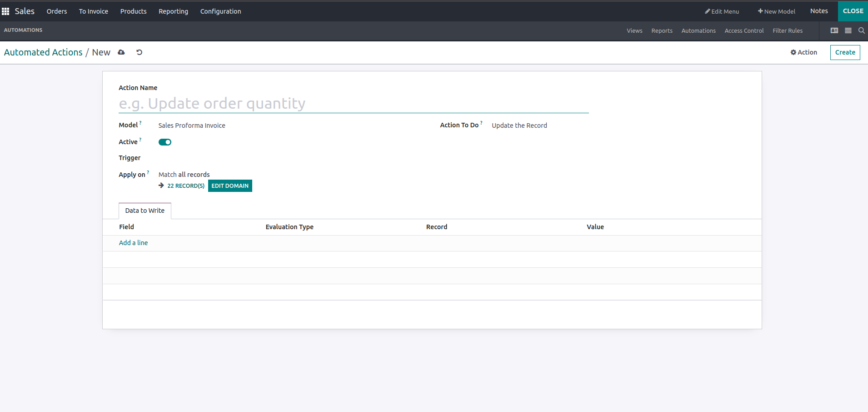The width and height of the screenshot is (868, 412).
Task: Click the form view icon in Studio bar
Action: click(834, 30)
